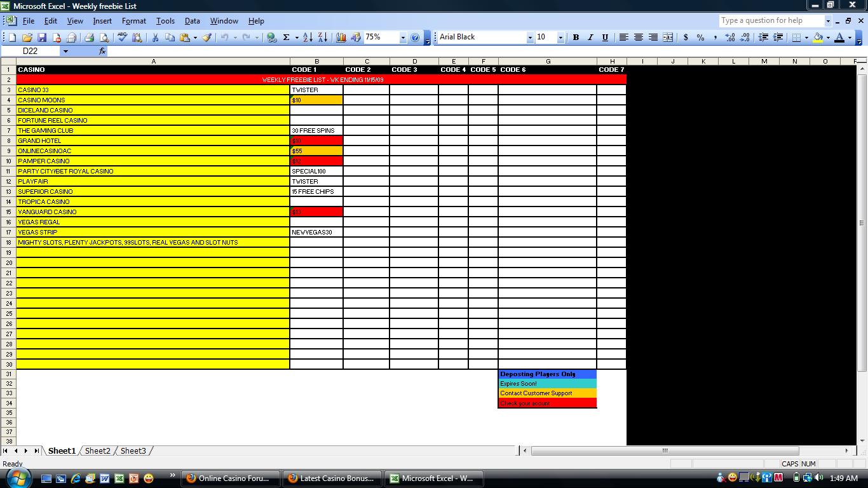Click the formula bar input area
The width and height of the screenshot is (868, 488).
point(486,51)
